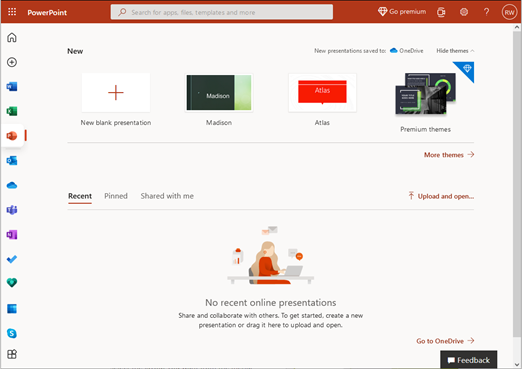Open Excel from the sidebar
Image resolution: width=522 pixels, height=369 pixels.
pos(12,111)
